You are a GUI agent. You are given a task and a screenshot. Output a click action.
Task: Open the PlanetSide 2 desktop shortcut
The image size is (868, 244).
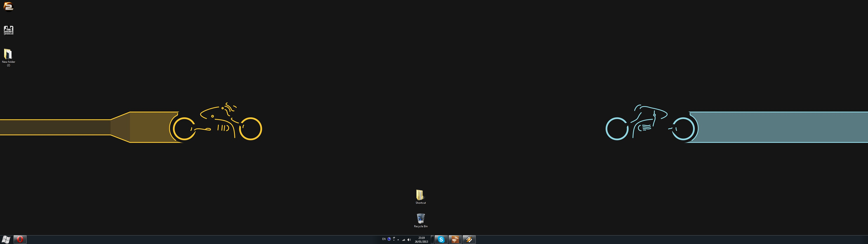click(x=8, y=6)
